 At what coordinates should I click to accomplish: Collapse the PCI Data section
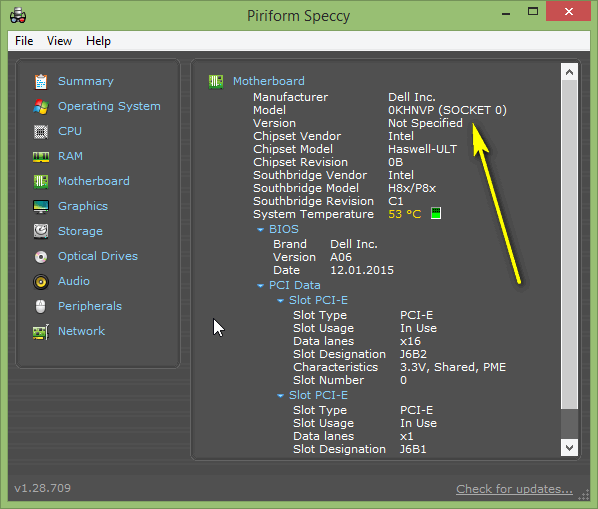(x=260, y=286)
